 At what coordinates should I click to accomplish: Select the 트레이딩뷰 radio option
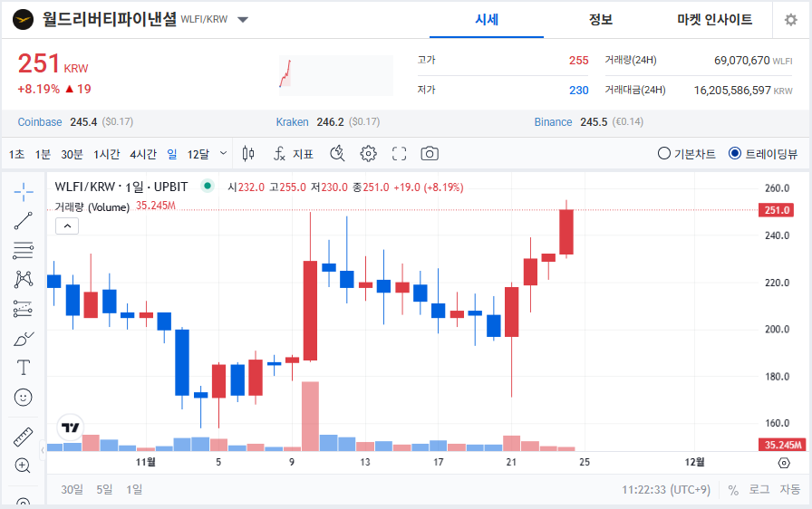click(x=763, y=154)
